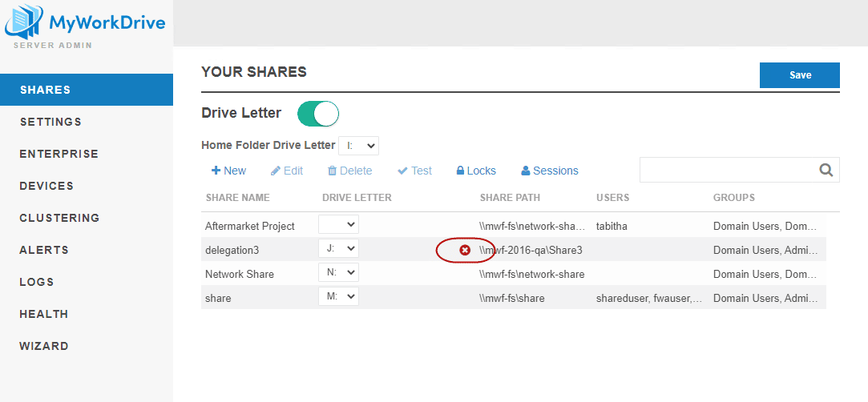Click the checkmark Test icon

402,171
